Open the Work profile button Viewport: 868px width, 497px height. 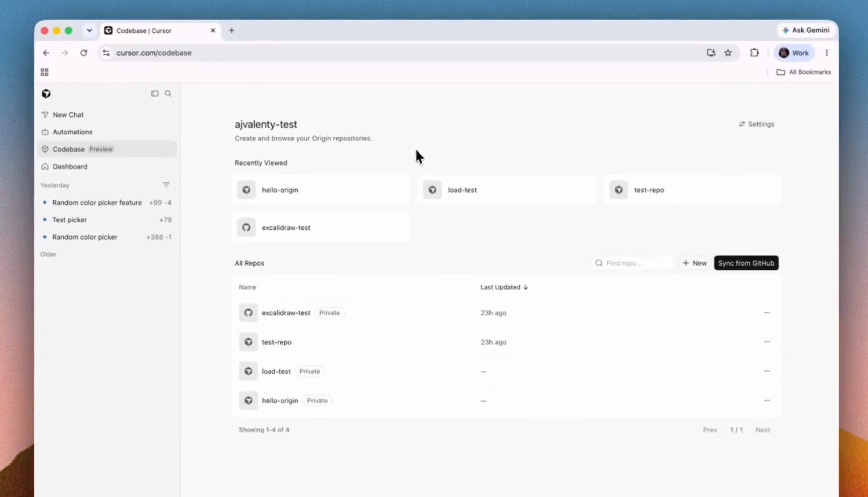[794, 53]
